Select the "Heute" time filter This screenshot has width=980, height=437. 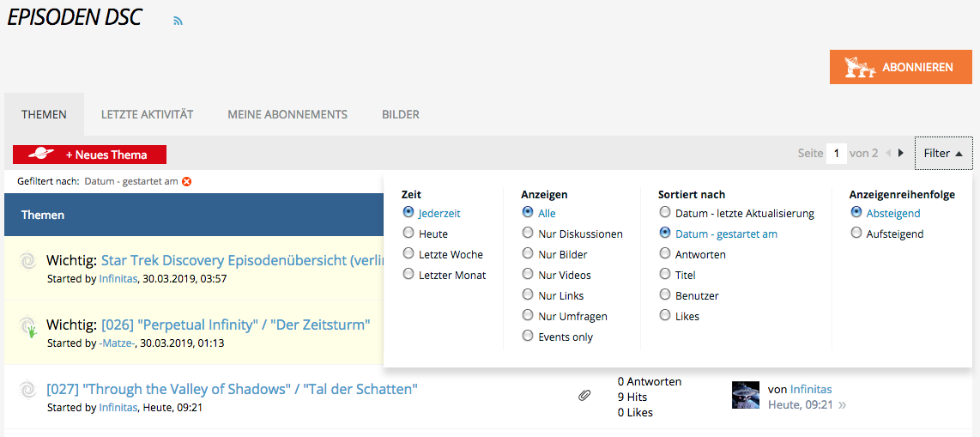[408, 234]
